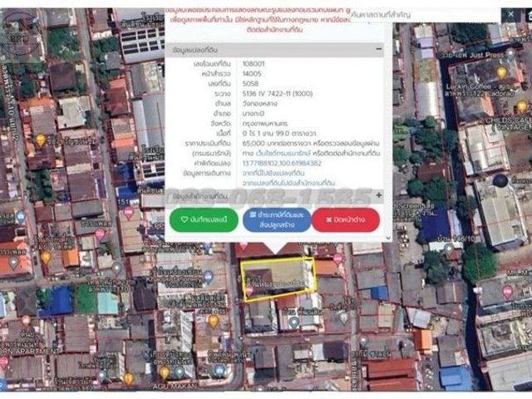The width and height of the screenshot is (532, 399).
Task: Click the pink pin inside the yellow parcel
Action: click(249, 292)
